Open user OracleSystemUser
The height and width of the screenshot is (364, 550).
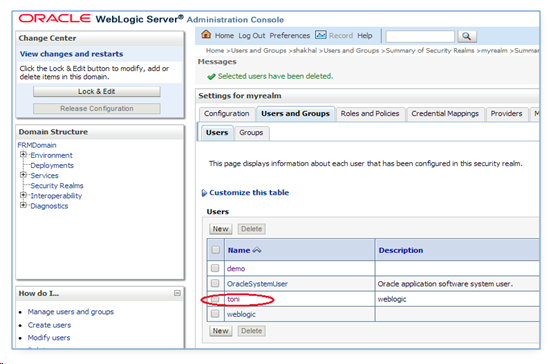point(257,284)
